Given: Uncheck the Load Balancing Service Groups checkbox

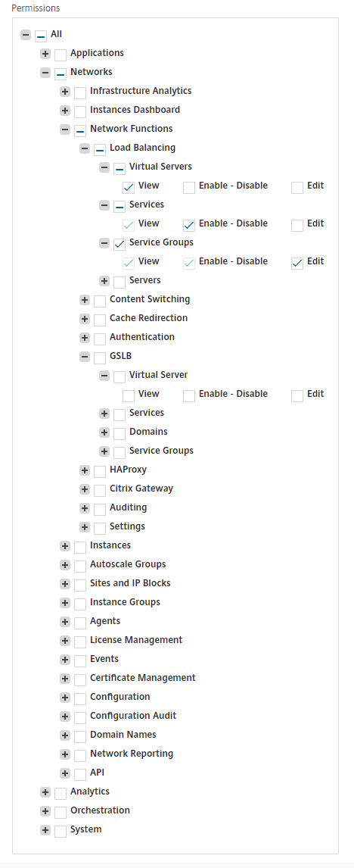Looking at the screenshot, I should pyautogui.click(x=120, y=244).
